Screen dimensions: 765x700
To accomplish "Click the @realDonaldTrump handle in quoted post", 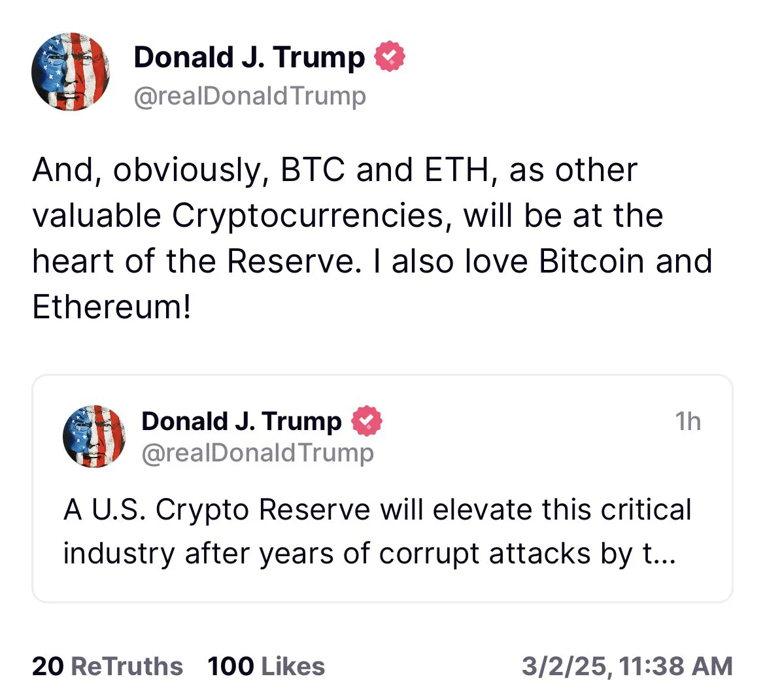I will coord(258,452).
